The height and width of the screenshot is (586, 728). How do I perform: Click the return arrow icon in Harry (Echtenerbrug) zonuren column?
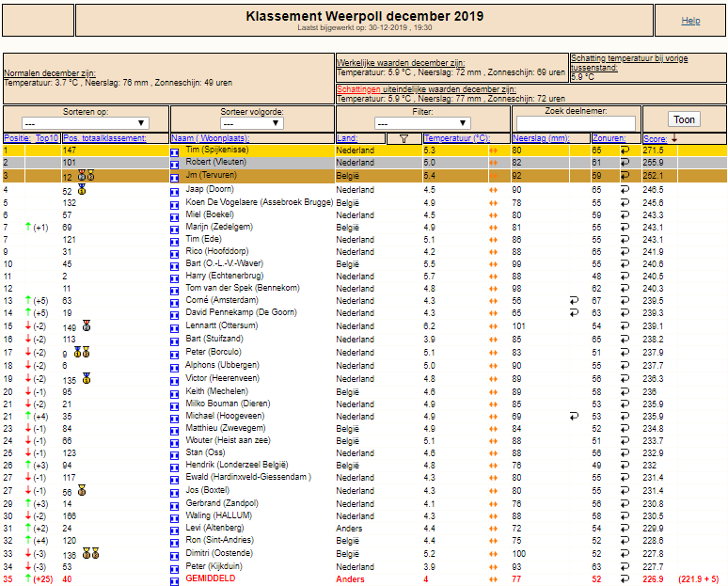click(x=625, y=276)
